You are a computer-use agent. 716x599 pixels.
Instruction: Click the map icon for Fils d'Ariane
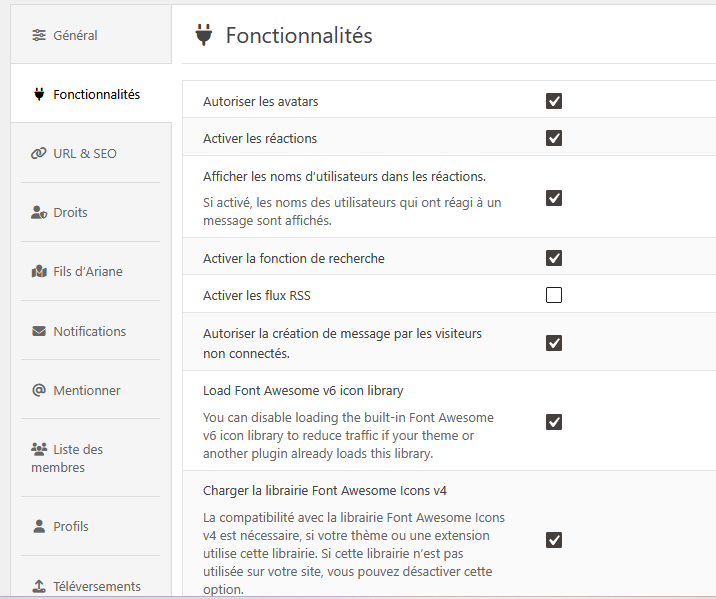point(39,271)
